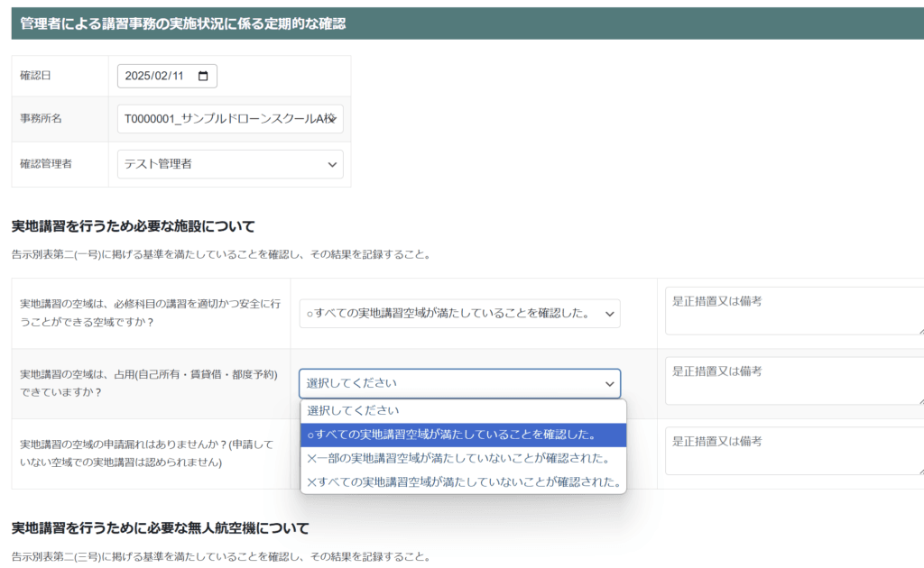
Task: Click resize handle of 占用 row remarks textarea
Action: coord(919,400)
